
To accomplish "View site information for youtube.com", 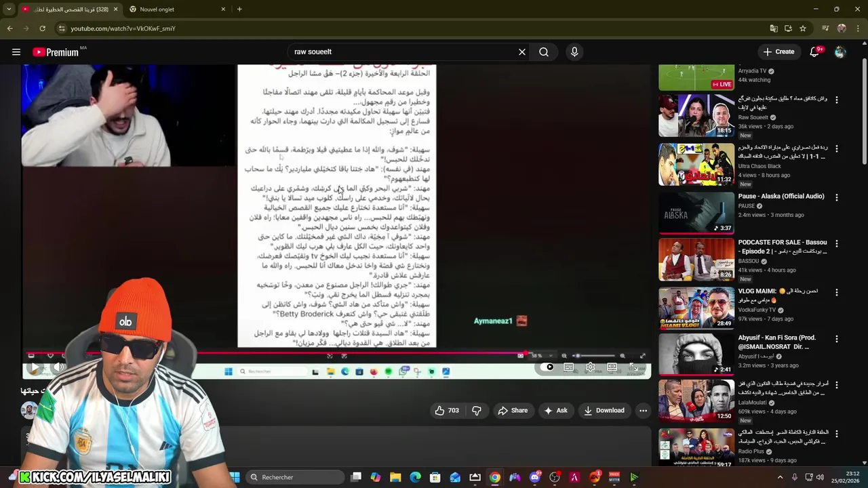I will (x=61, y=28).
